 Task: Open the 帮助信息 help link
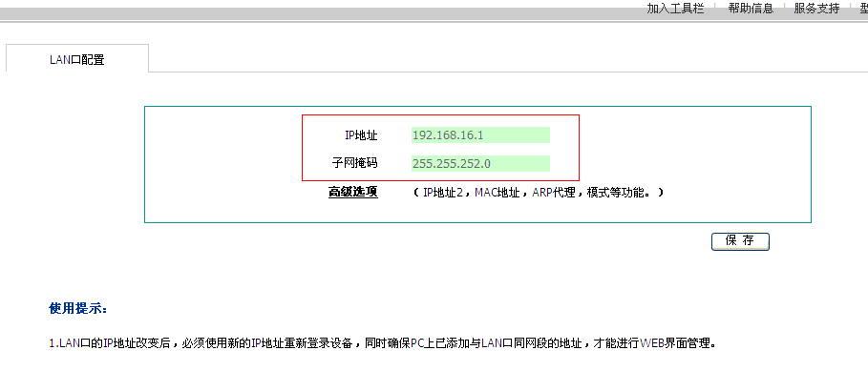click(x=750, y=9)
